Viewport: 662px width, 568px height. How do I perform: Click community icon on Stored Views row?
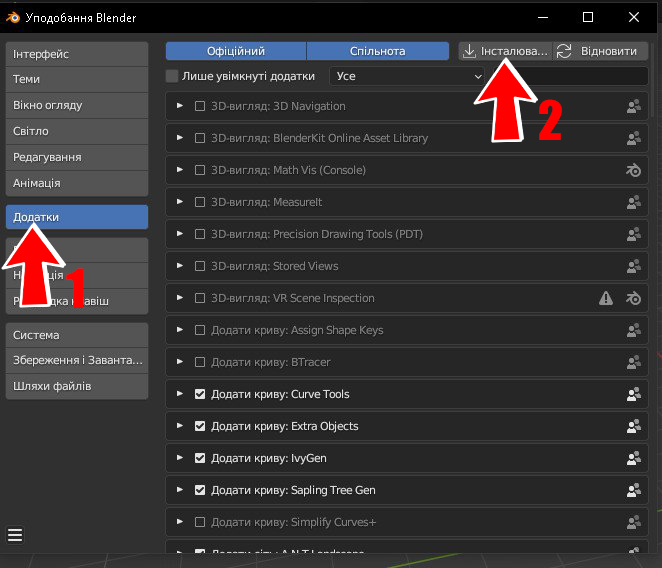point(634,266)
